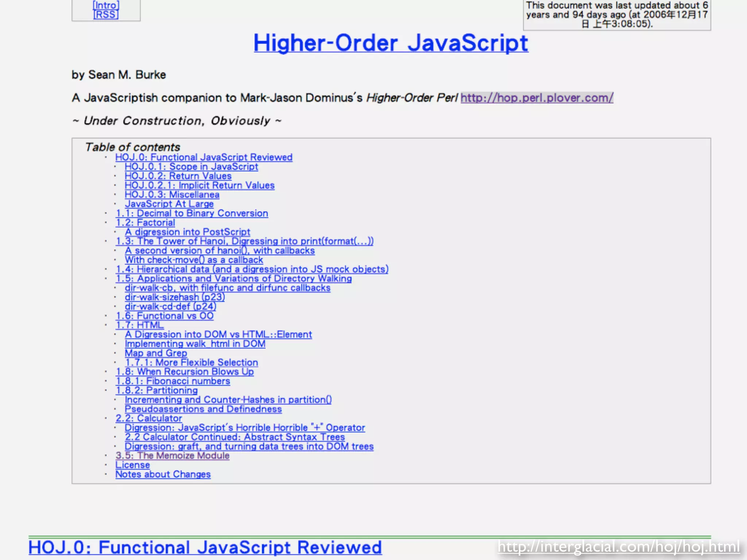Click the "by Sean M. Burke" byline

click(x=119, y=75)
